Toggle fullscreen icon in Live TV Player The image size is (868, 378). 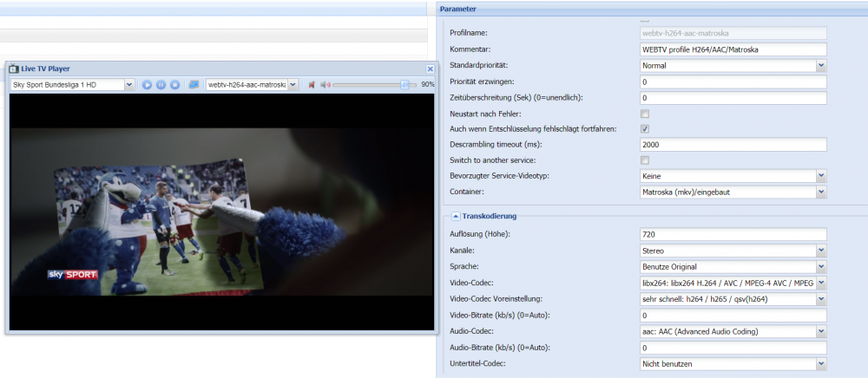coord(194,85)
